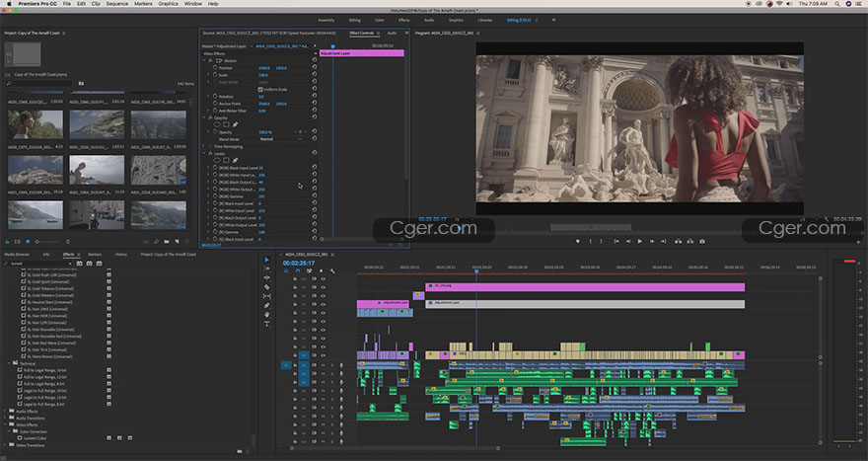The width and height of the screenshot is (868, 461).
Task: Open the Markers menu in menu bar
Action: click(x=143, y=3)
